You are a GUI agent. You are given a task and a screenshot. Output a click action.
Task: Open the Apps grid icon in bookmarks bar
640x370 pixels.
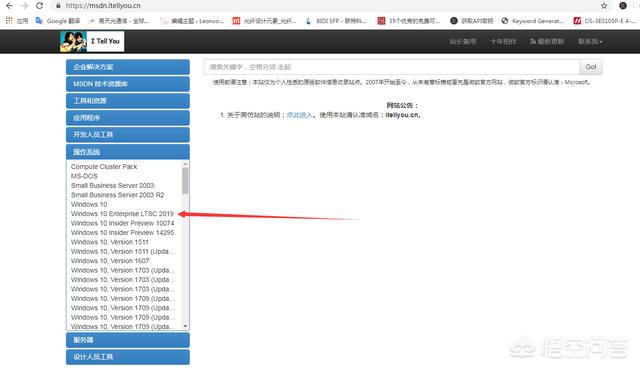[x=9, y=20]
